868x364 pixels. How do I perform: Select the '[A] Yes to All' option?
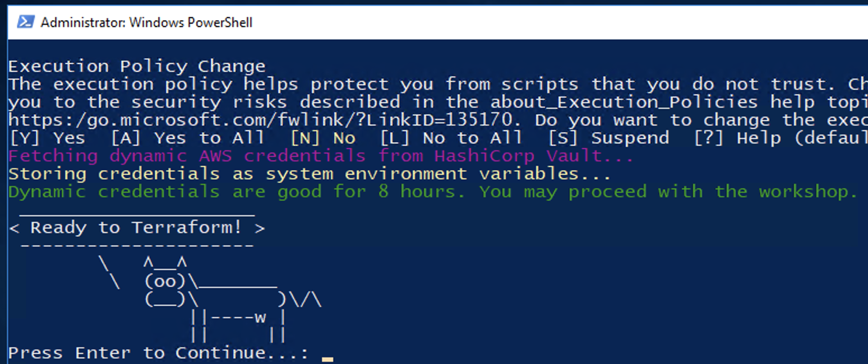pyautogui.click(x=187, y=138)
